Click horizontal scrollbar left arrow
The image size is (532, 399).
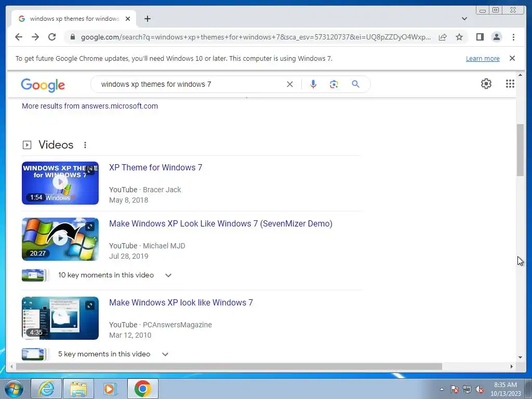pos(11,366)
